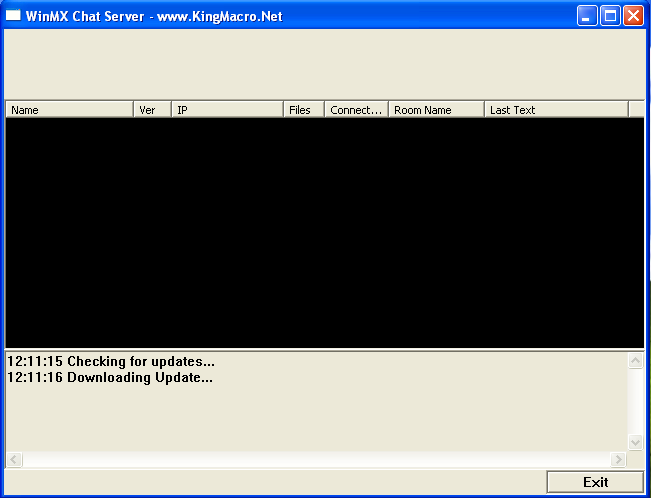This screenshot has width=651, height=498.
Task: Click the Connect... column header
Action: [x=357, y=110]
